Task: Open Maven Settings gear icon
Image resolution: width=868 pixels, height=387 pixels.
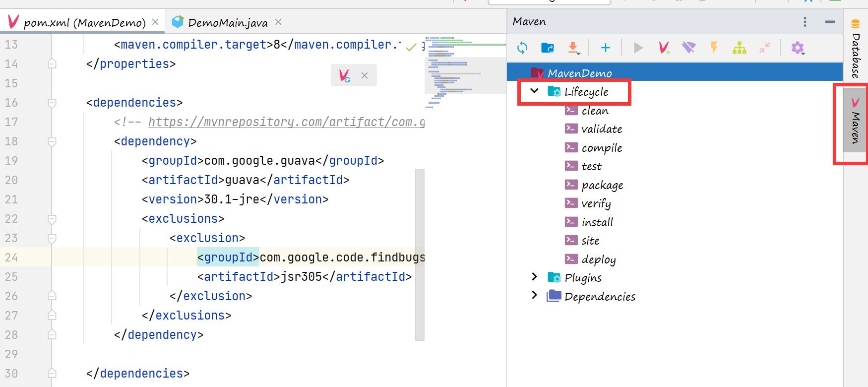Action: click(798, 48)
